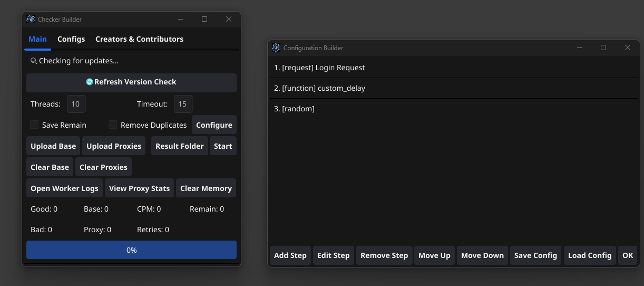The height and width of the screenshot is (286, 644).
Task: Open Creators & Contributors tab
Action: pos(139,39)
